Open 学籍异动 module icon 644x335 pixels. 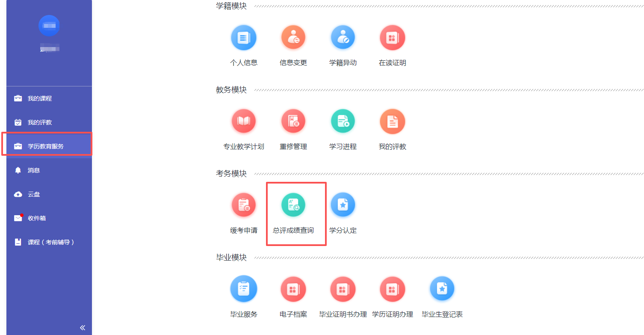pyautogui.click(x=343, y=38)
